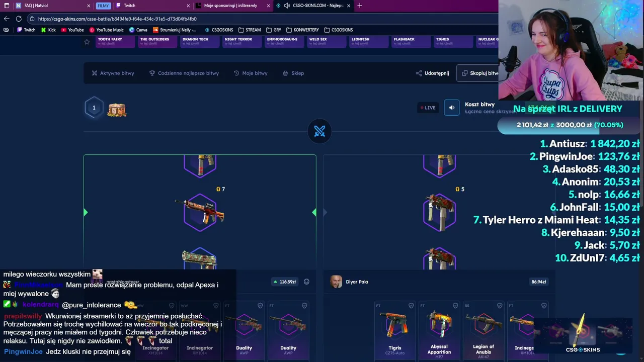Reload the page with the refresh icon
Viewport: 644px width, 362px height.
[x=19, y=19]
